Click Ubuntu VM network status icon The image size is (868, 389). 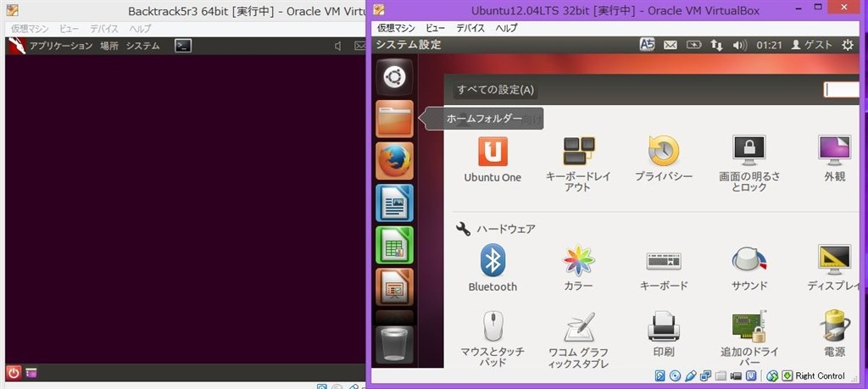click(705, 375)
